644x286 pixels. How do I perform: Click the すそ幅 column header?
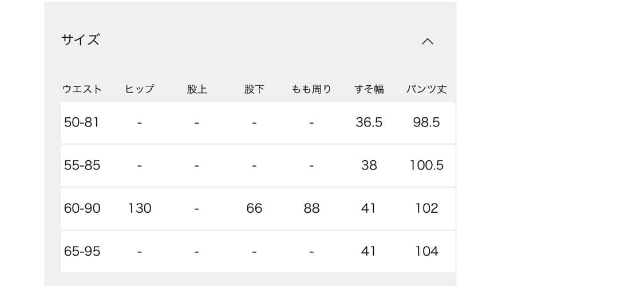[369, 89]
